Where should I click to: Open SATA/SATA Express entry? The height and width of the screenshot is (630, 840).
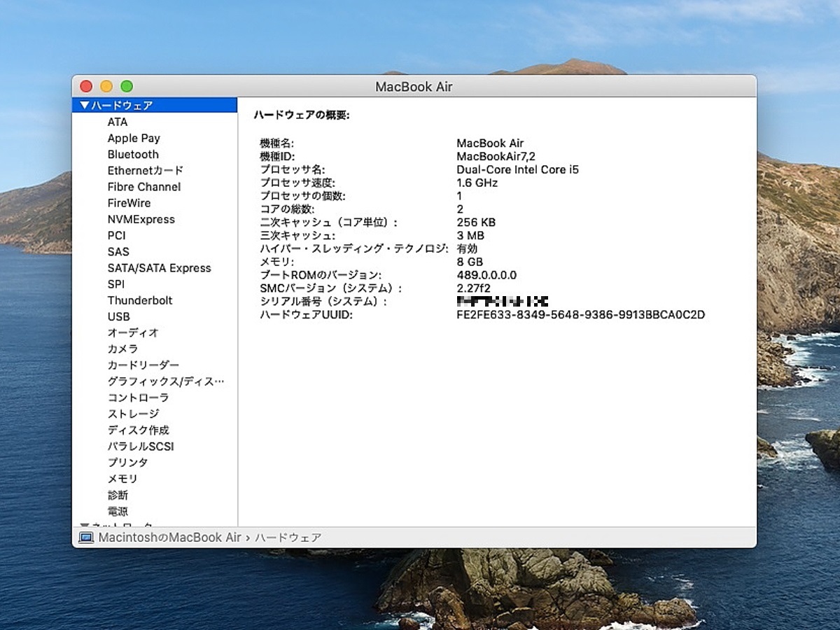coord(159,267)
